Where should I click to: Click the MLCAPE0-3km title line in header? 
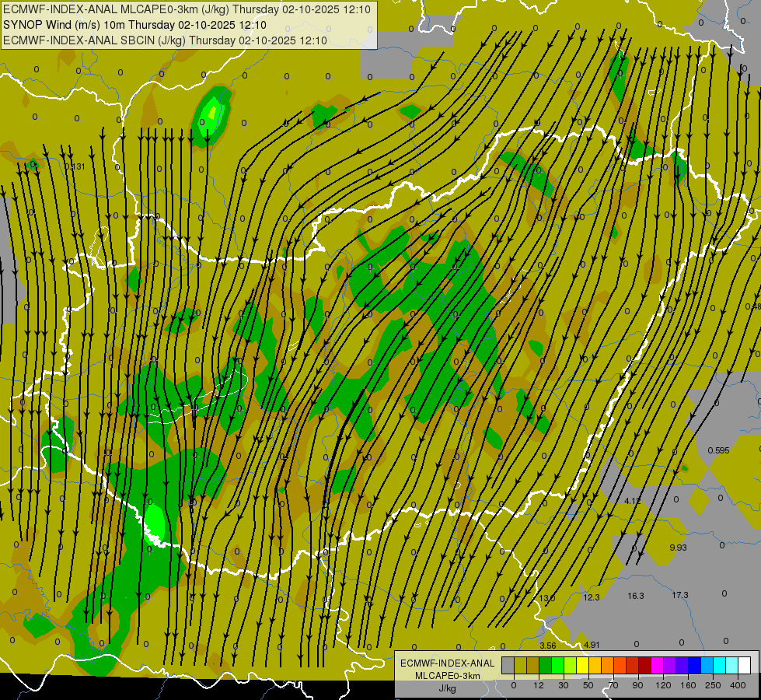187,9
